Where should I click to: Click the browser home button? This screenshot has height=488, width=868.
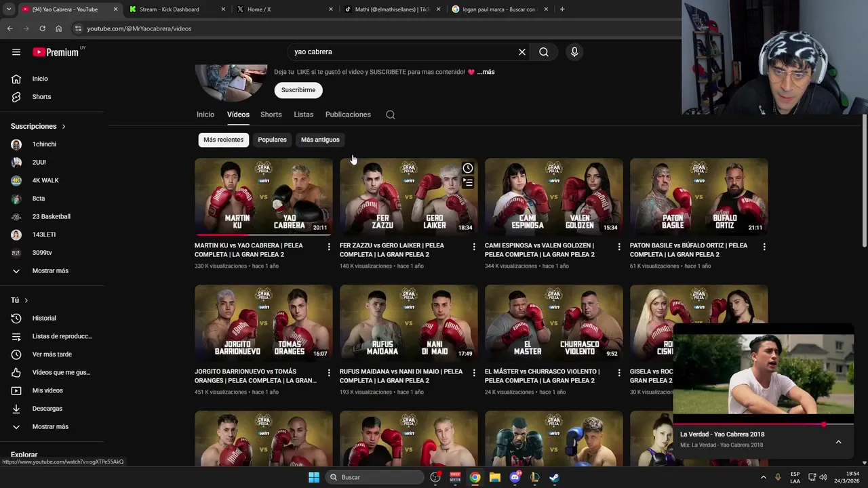(x=58, y=28)
